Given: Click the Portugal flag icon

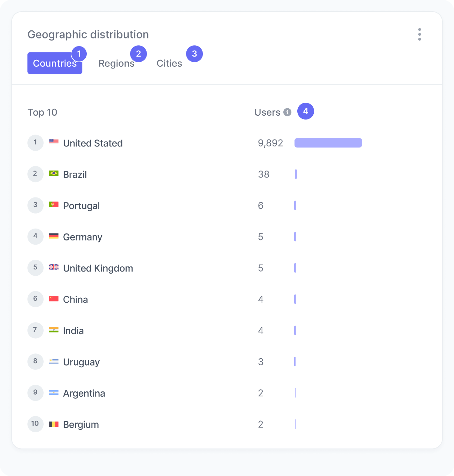Looking at the screenshot, I should click(54, 204).
